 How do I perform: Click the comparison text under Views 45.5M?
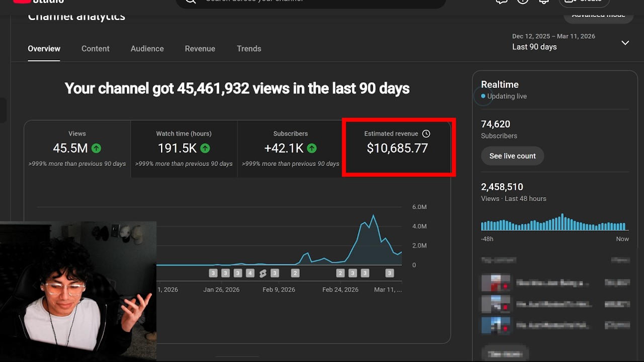(77, 164)
